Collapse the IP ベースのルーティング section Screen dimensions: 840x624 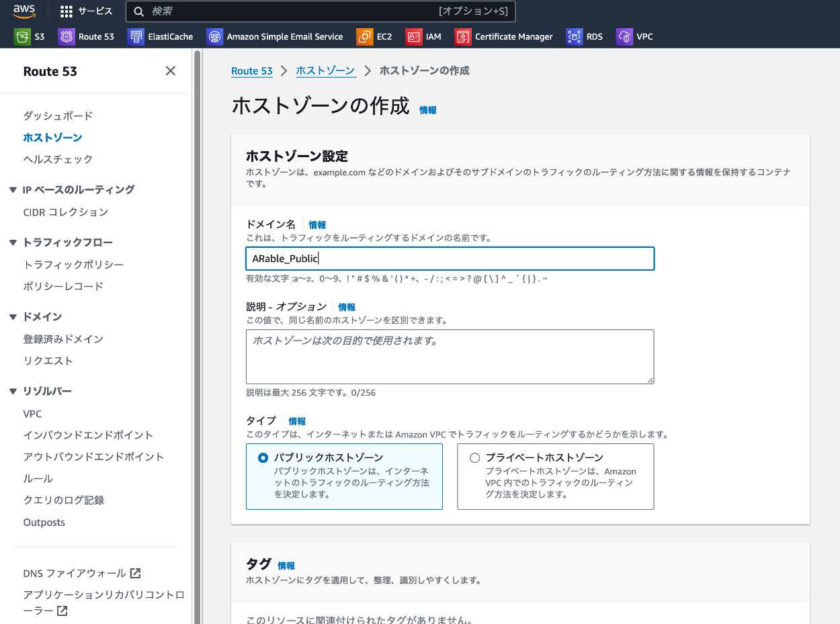pos(13,190)
